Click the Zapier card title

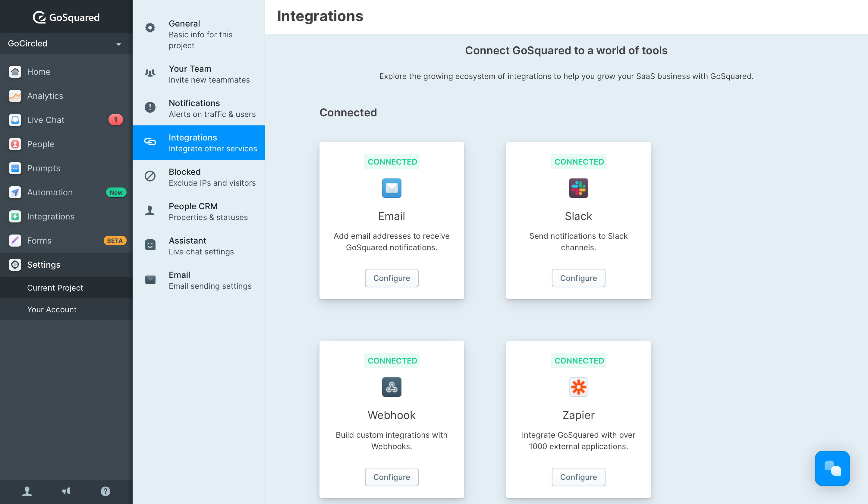coord(578,415)
